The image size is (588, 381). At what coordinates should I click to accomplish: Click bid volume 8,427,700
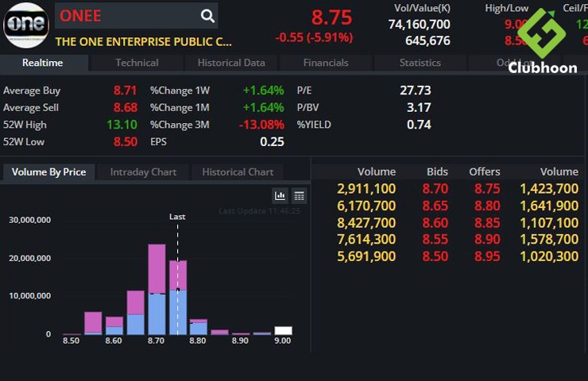point(366,223)
